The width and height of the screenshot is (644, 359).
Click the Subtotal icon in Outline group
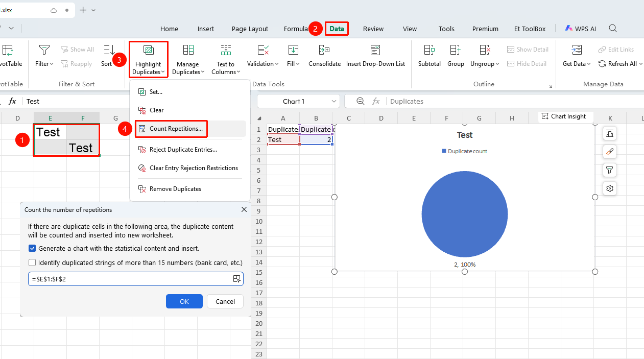(429, 50)
